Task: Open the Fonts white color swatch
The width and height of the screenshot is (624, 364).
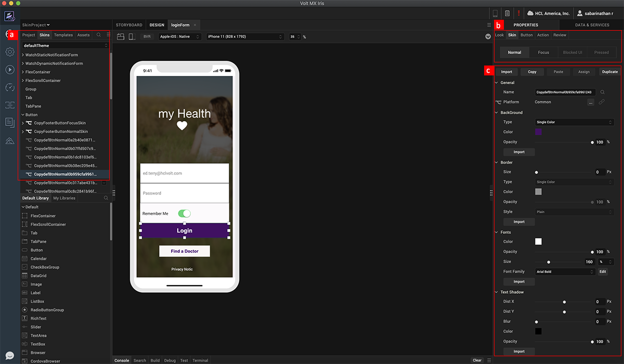Action: (538, 241)
